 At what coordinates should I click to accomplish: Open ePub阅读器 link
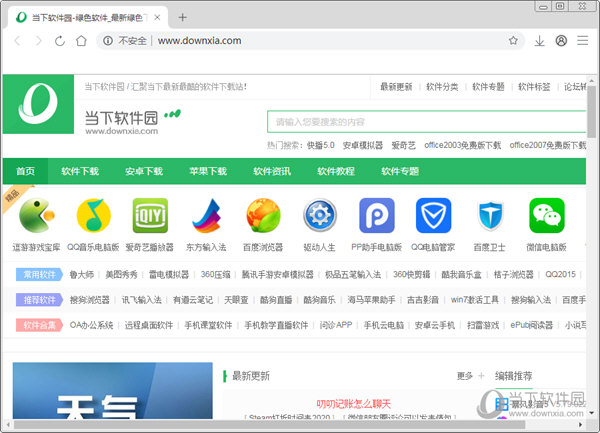532,325
